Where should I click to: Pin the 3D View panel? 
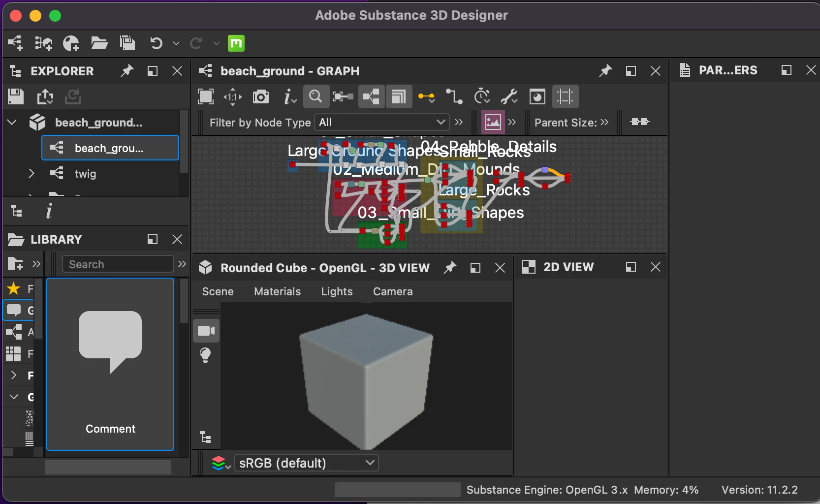tap(450, 268)
